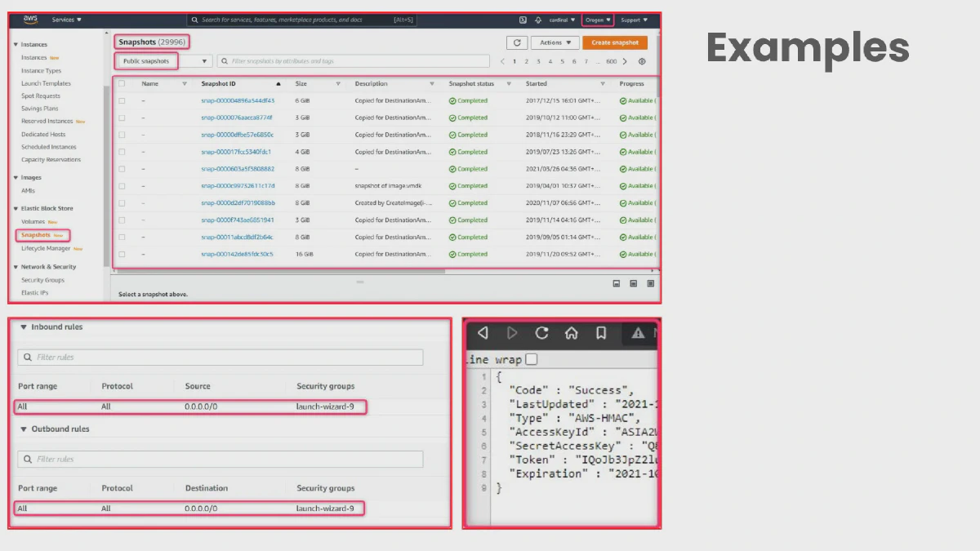Toggle the select-all snapshots header checkbox

[x=122, y=84]
